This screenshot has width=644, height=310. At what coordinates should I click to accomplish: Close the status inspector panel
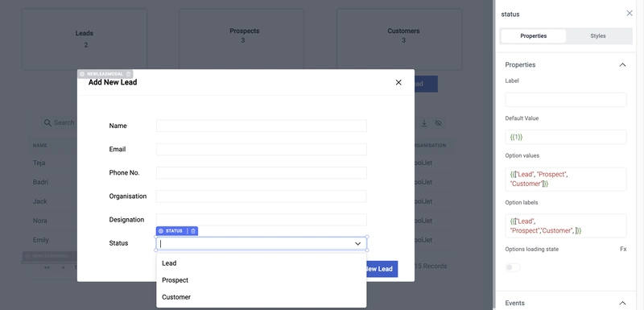pyautogui.click(x=630, y=14)
